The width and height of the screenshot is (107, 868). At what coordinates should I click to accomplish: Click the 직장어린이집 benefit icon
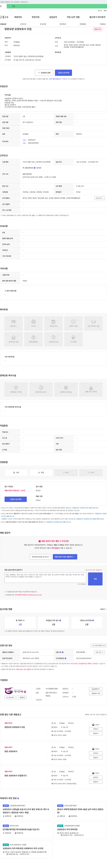coord(34,339)
